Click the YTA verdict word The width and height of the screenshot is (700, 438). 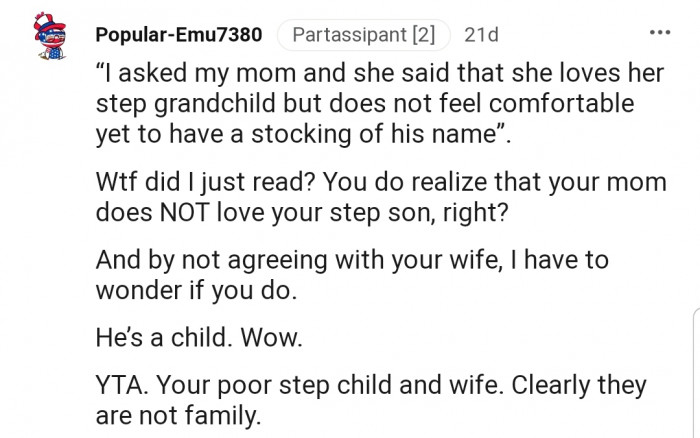(x=120, y=386)
